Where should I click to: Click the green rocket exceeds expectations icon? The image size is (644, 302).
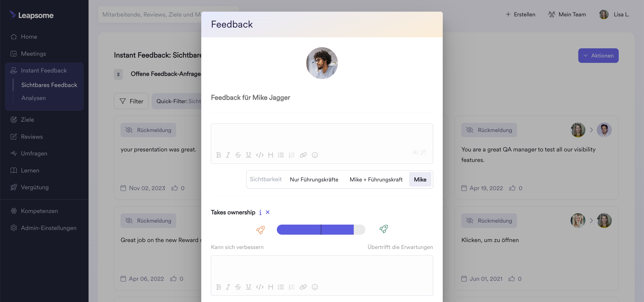point(383,229)
